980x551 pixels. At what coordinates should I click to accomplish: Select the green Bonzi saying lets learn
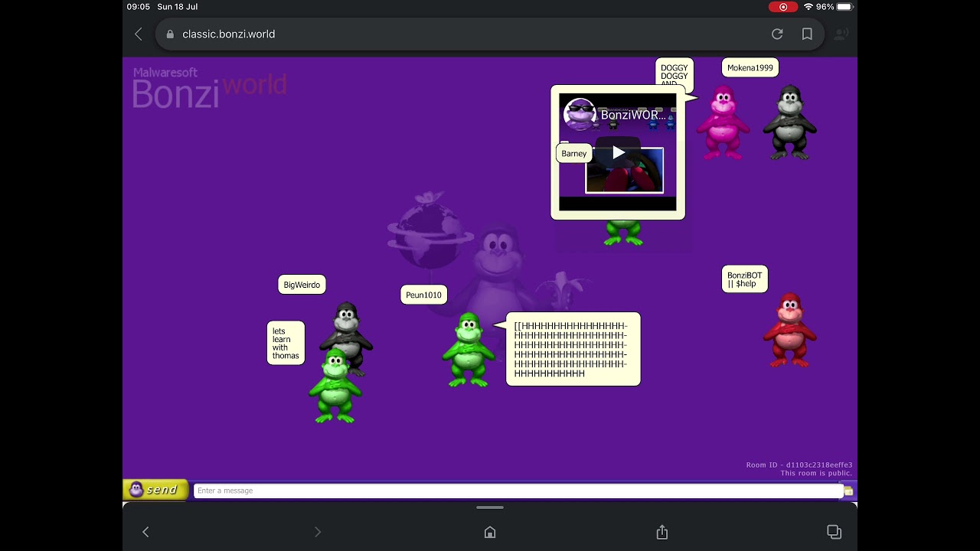335,386
